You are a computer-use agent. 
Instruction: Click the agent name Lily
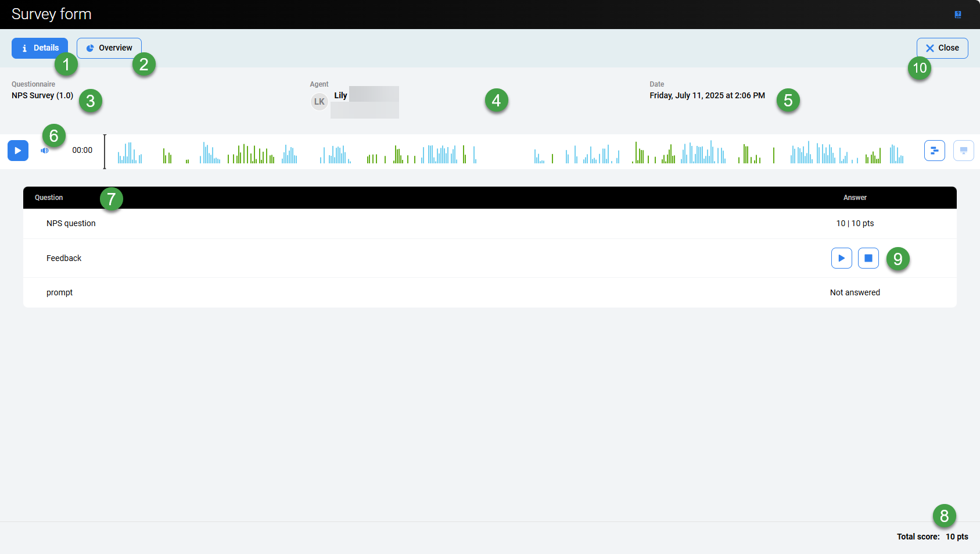pos(340,95)
